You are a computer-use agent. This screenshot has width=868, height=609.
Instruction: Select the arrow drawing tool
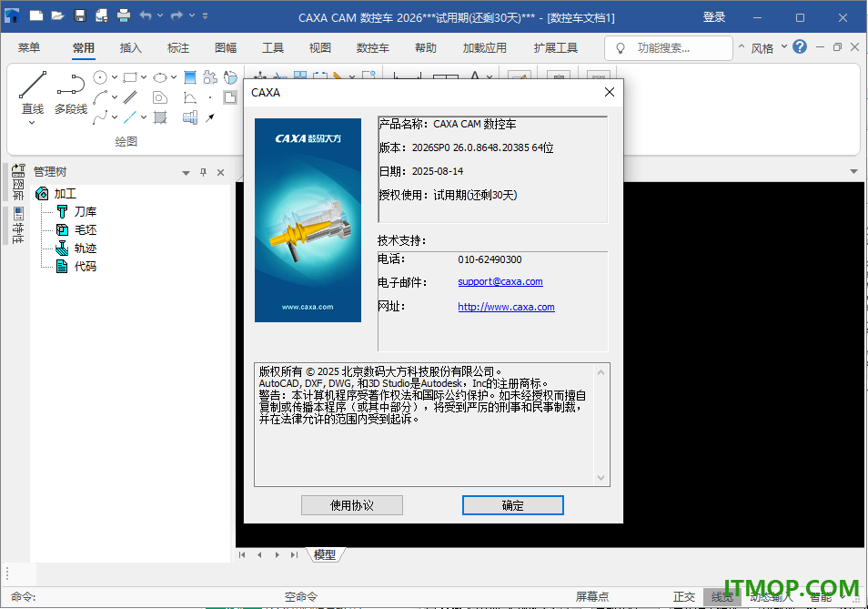pos(210,117)
